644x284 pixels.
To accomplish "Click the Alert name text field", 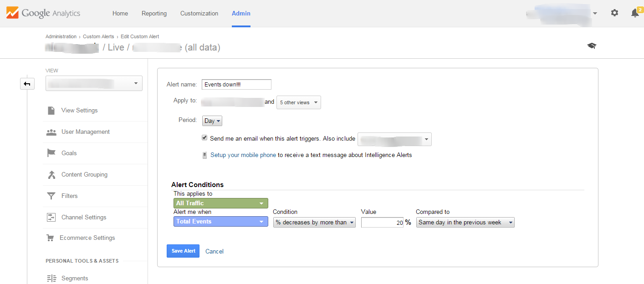I will pos(236,85).
